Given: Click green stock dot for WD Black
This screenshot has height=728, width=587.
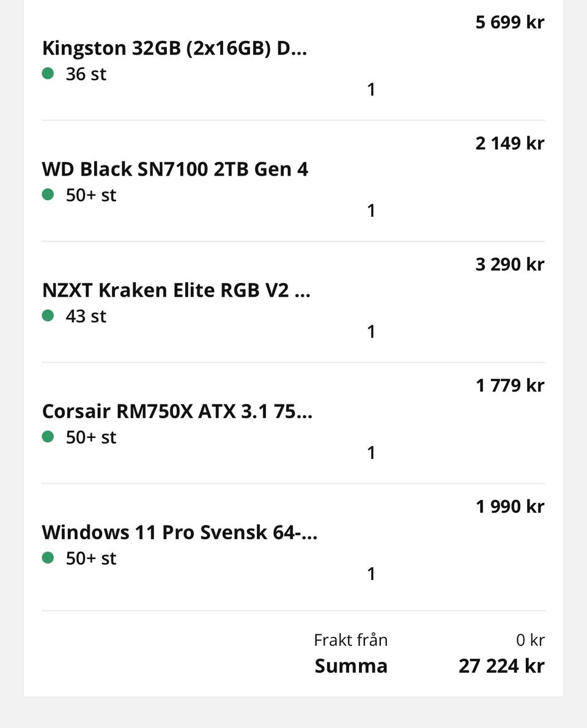Looking at the screenshot, I should tap(48, 195).
